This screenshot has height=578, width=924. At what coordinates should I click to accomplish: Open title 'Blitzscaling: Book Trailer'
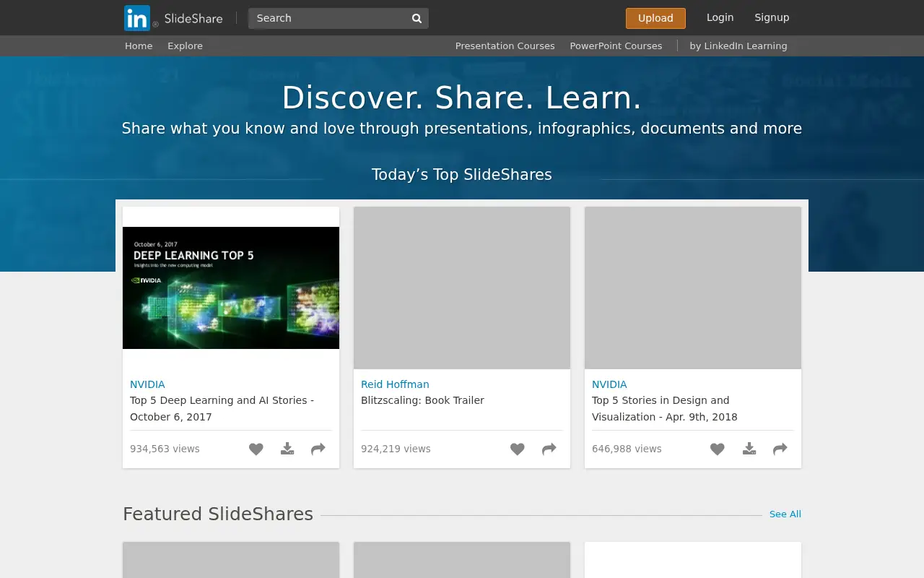(x=422, y=400)
